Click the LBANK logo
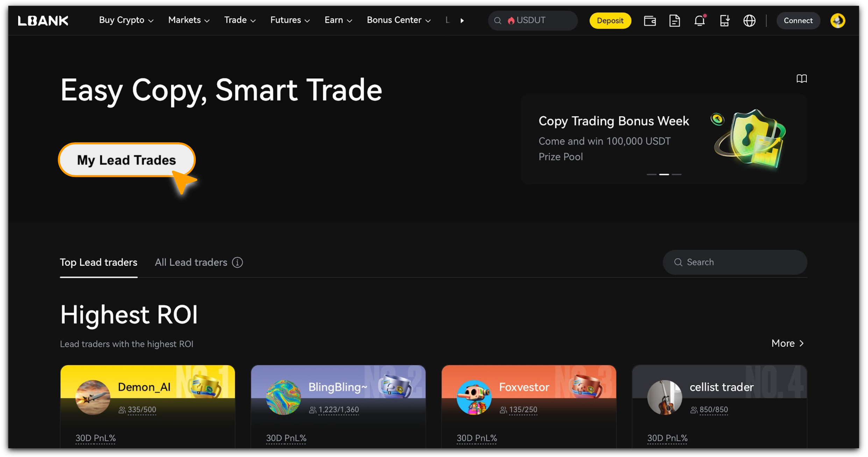 (43, 21)
